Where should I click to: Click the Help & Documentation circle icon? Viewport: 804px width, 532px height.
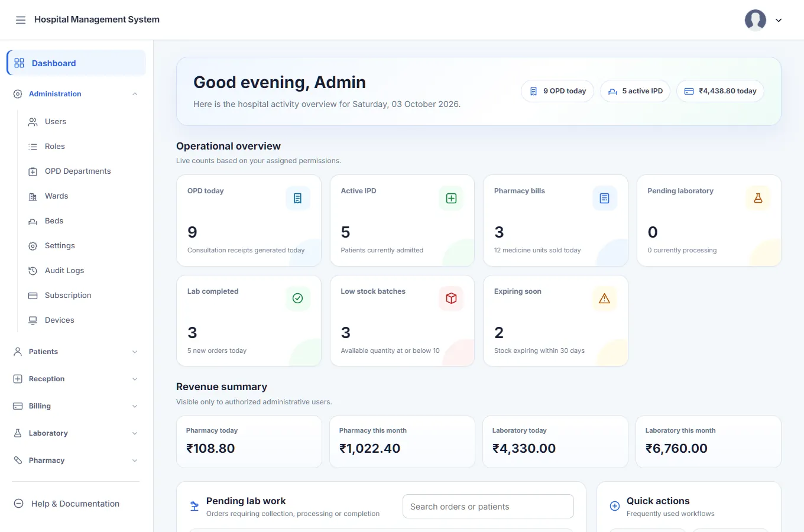[x=19, y=504]
